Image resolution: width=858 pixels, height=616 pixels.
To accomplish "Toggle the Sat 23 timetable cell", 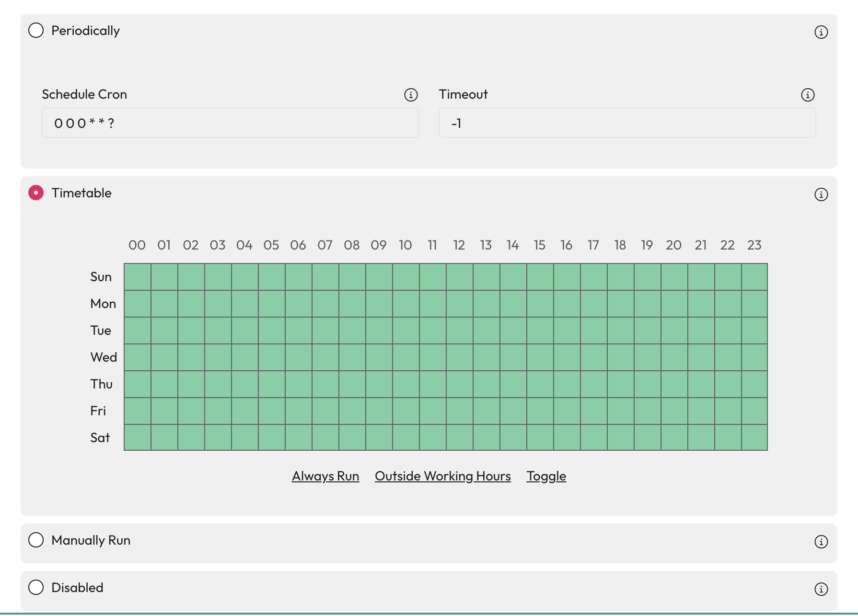I will pos(754,437).
